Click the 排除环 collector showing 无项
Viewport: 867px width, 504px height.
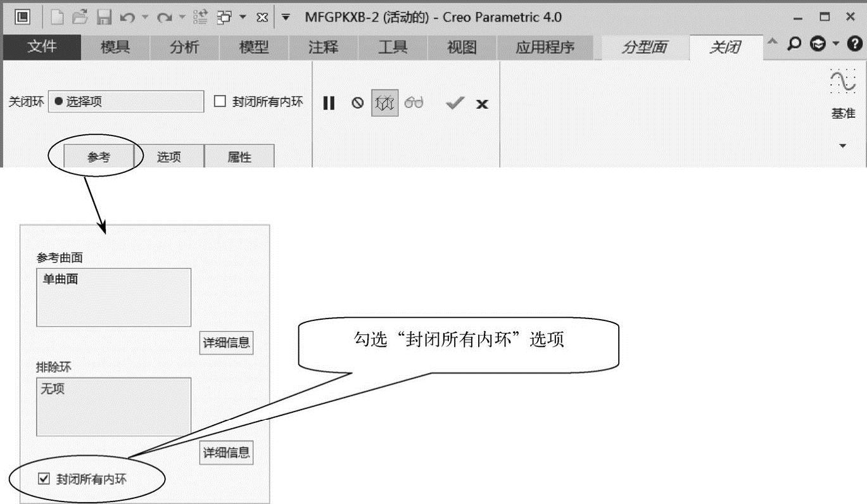click(x=114, y=406)
